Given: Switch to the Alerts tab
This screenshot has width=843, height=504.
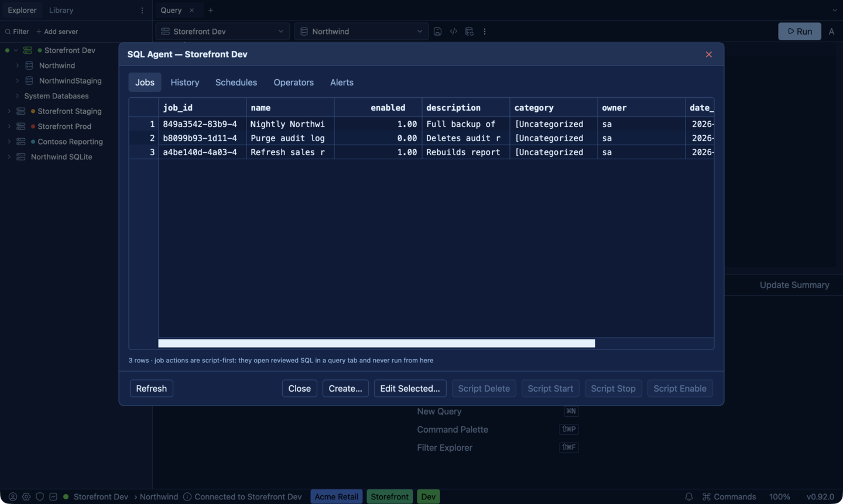Looking at the screenshot, I should point(342,83).
